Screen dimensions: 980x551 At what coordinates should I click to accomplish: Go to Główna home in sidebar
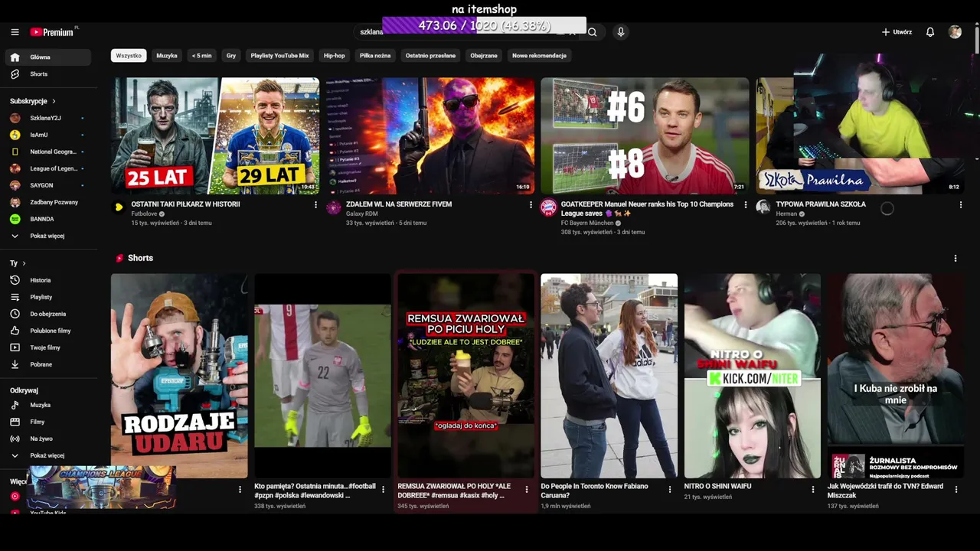tap(47, 57)
